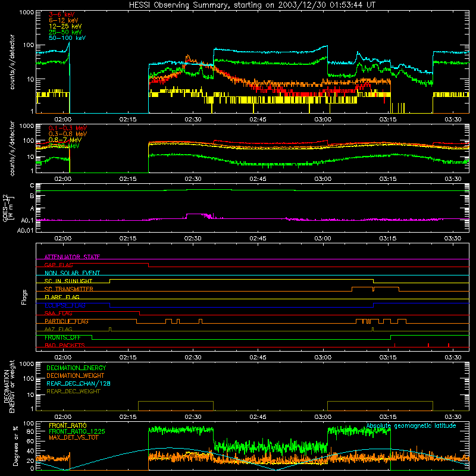The width and height of the screenshot is (476, 476).
Task: Select the SAA_FLAG label
Action: pyautogui.click(x=58, y=314)
